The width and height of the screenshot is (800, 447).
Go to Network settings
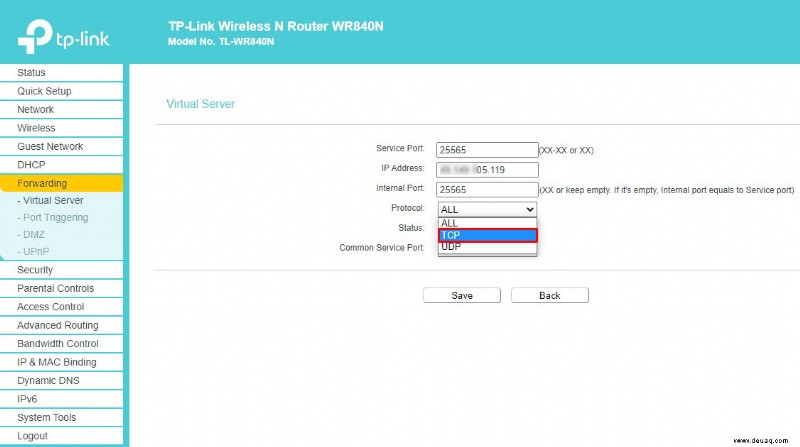61,109
